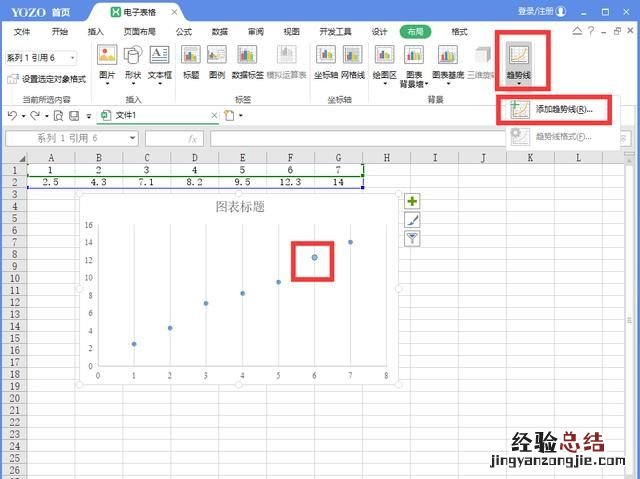Screen dimensions: 640x479
Task: Switch to the 视图 ribbon tab
Action: (x=291, y=32)
